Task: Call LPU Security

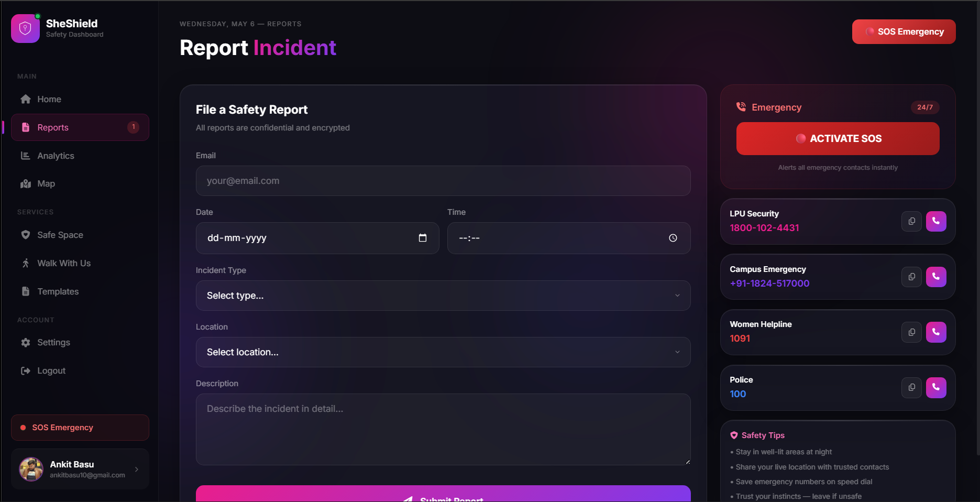Action: (x=936, y=221)
